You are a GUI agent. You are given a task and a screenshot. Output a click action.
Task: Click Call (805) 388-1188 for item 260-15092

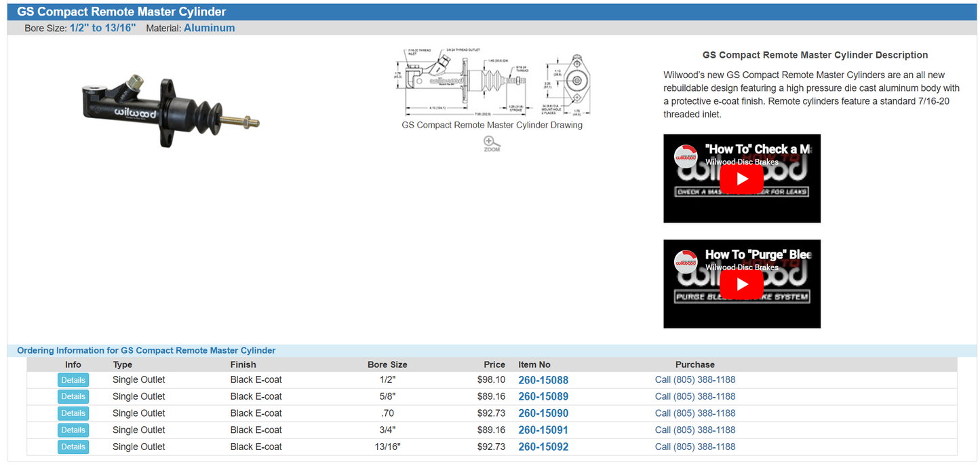coord(695,447)
